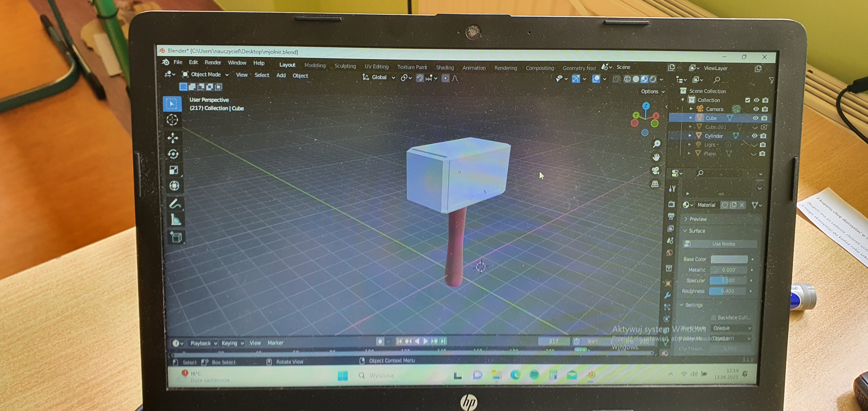Open the File menu
Screen dimensions: 868x411
178,62
